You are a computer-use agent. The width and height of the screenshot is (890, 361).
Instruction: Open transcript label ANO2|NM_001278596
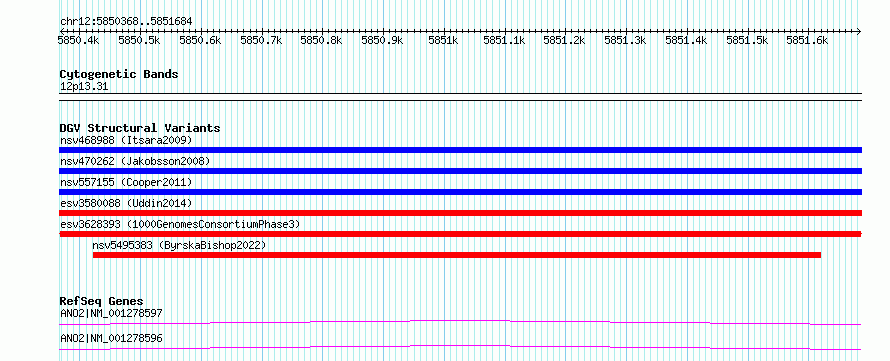[111, 338]
